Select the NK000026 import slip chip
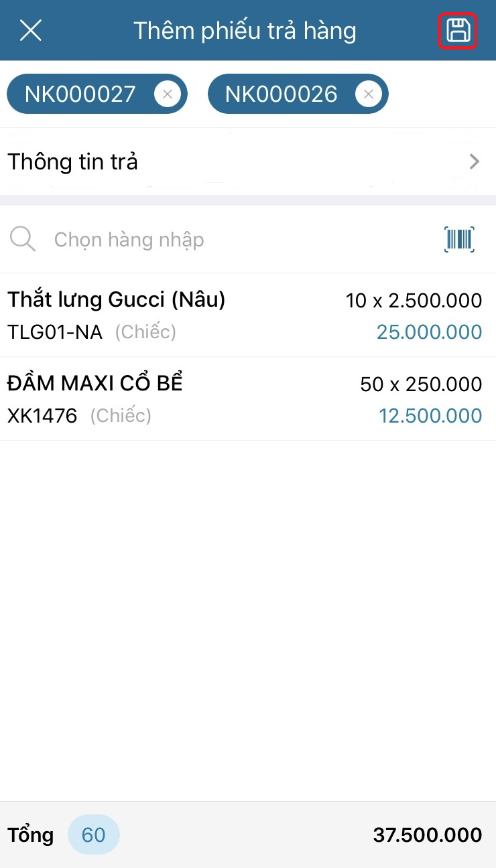The height and width of the screenshot is (868, 496). coord(281,94)
